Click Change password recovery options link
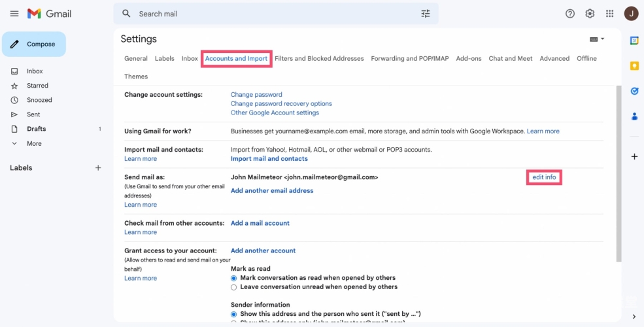The width and height of the screenshot is (644, 327). pyautogui.click(x=281, y=103)
